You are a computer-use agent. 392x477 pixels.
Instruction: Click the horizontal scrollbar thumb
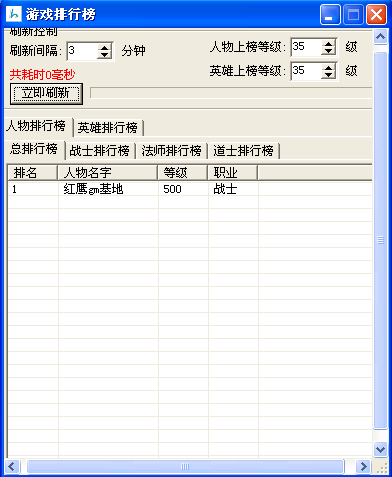pyautogui.click(x=185, y=466)
